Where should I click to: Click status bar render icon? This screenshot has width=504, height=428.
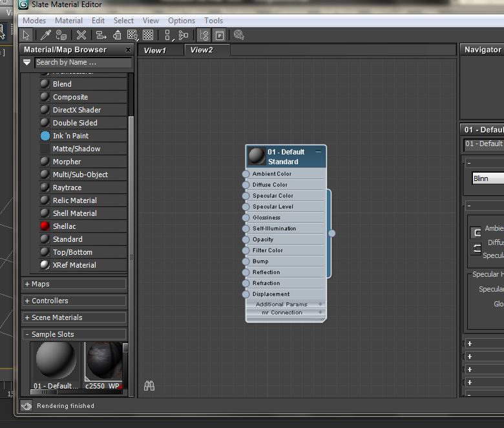[x=26, y=406]
